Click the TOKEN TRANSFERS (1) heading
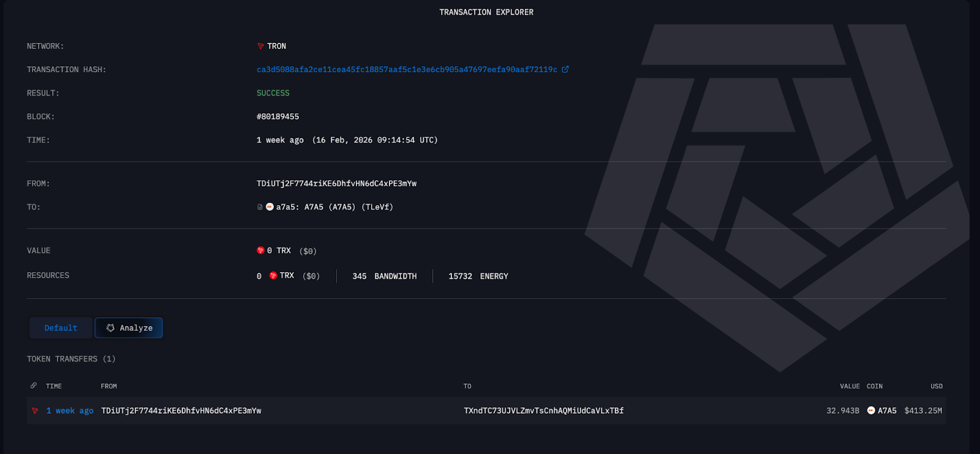 71,359
